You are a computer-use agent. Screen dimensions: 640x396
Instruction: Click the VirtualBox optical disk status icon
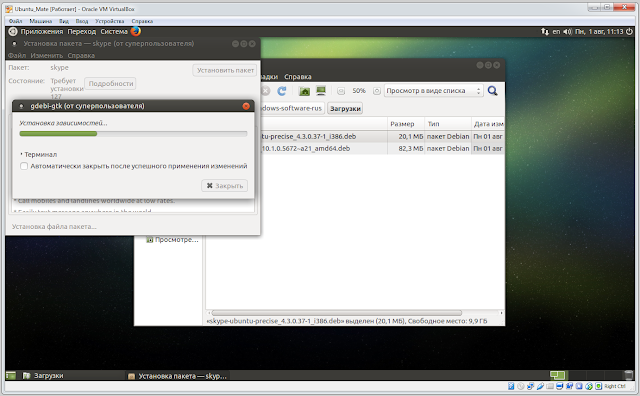[x=520, y=386]
